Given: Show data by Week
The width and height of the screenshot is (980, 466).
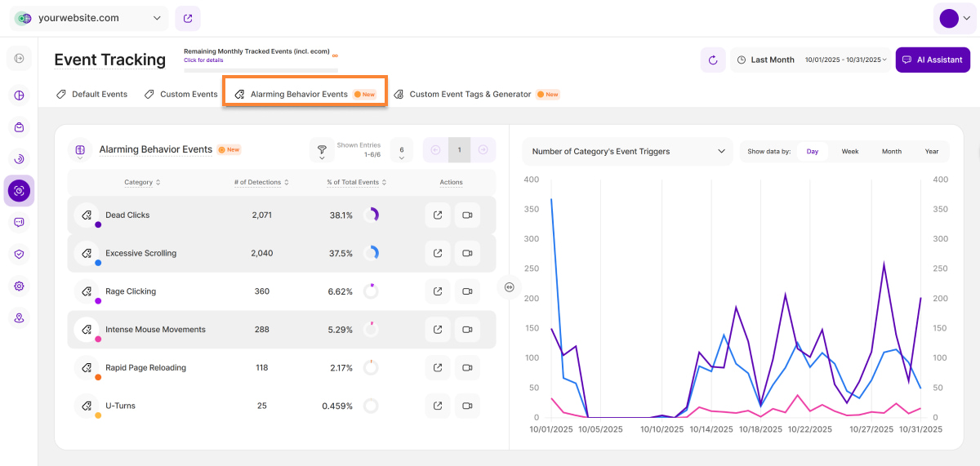Looking at the screenshot, I should [850, 151].
